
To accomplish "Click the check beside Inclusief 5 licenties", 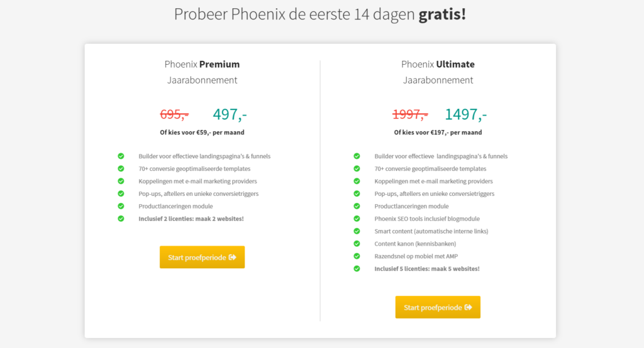I will [x=357, y=269].
